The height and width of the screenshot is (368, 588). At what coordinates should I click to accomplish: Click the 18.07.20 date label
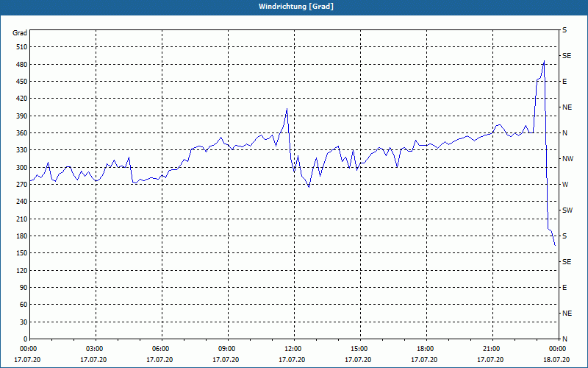(x=556, y=359)
